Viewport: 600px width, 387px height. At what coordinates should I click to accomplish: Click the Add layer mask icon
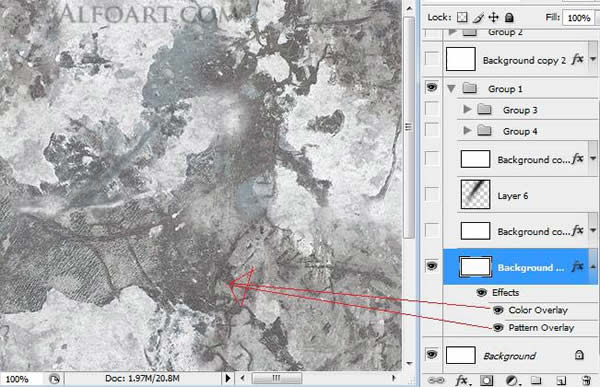click(487, 380)
